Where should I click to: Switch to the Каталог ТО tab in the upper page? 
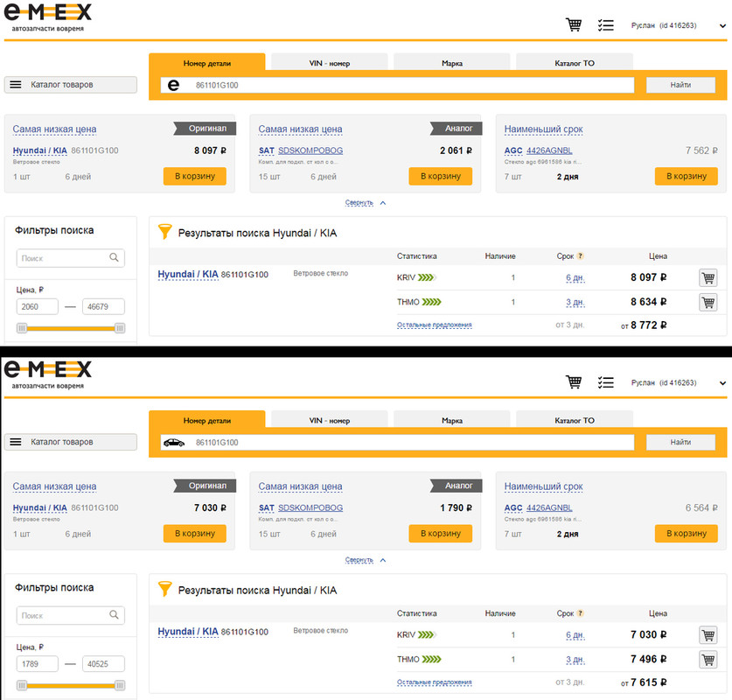tap(575, 63)
